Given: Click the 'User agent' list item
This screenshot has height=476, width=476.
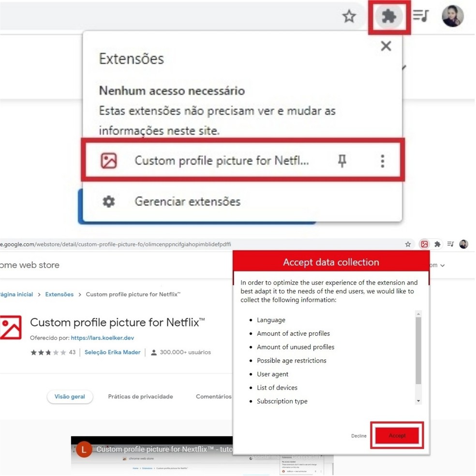Looking at the screenshot, I should [x=273, y=374].
